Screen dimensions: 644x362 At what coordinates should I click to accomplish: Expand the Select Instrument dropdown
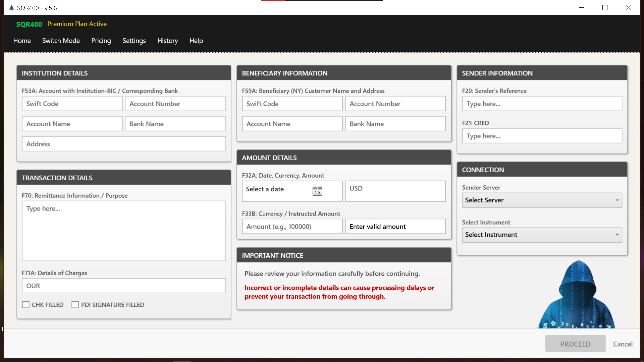tap(541, 235)
